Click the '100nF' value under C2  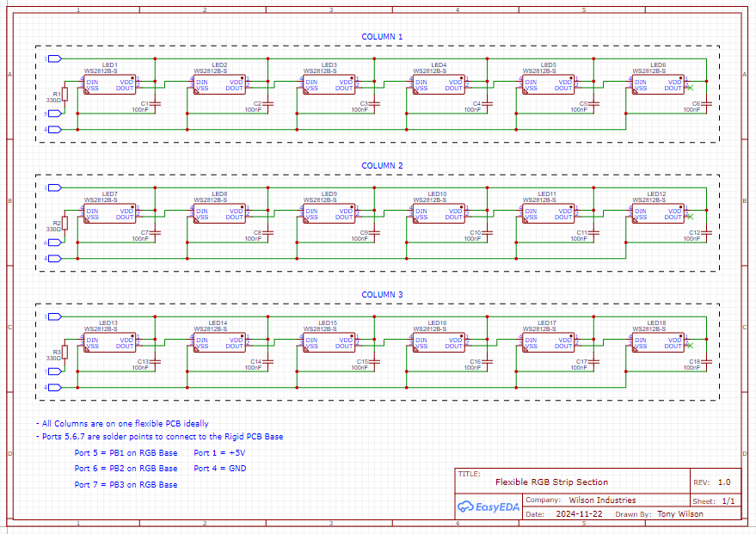click(x=253, y=110)
